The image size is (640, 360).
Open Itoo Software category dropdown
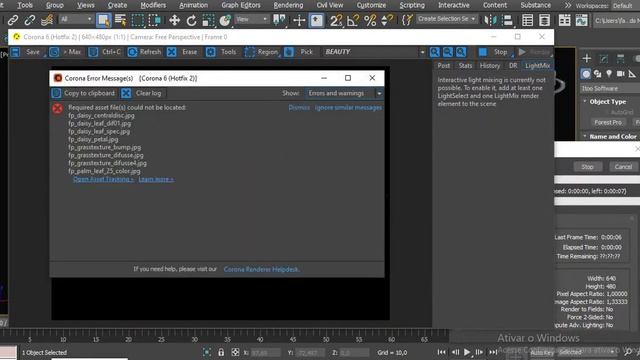[610, 88]
